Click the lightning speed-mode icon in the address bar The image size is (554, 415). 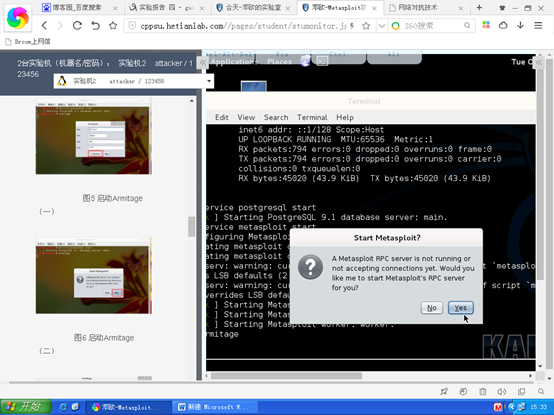pyautogui.click(x=352, y=25)
